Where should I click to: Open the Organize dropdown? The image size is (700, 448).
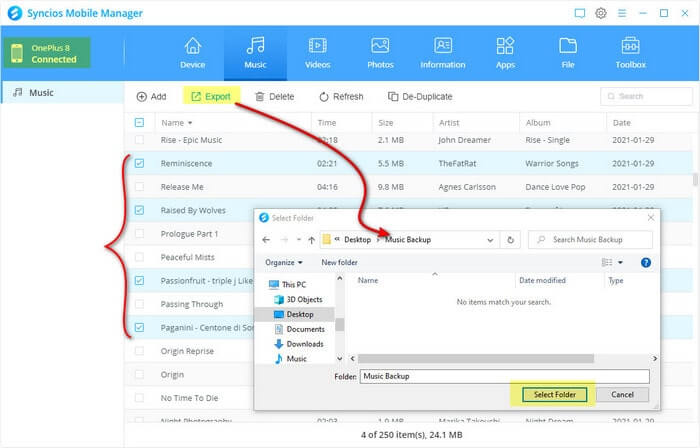pyautogui.click(x=284, y=262)
